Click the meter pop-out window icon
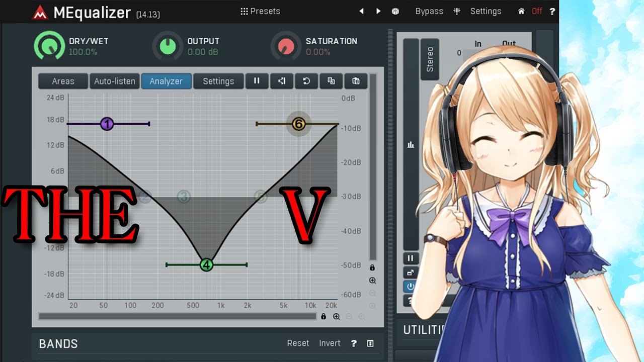The height and width of the screenshot is (362, 644). pyautogui.click(x=411, y=273)
